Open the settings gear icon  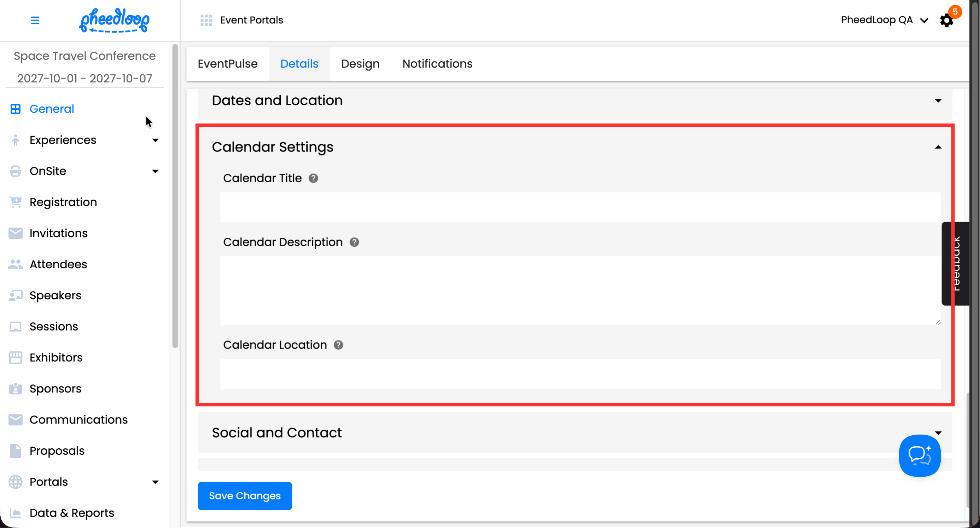tap(946, 21)
